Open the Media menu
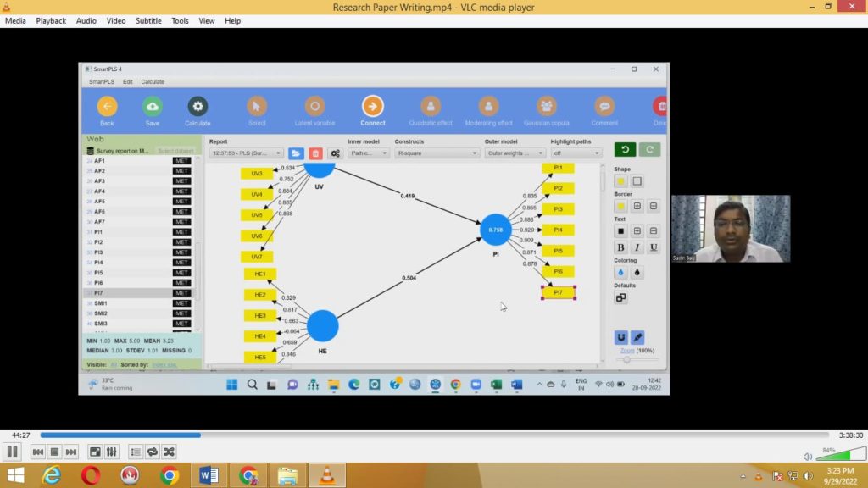868x488 pixels. pyautogui.click(x=15, y=20)
